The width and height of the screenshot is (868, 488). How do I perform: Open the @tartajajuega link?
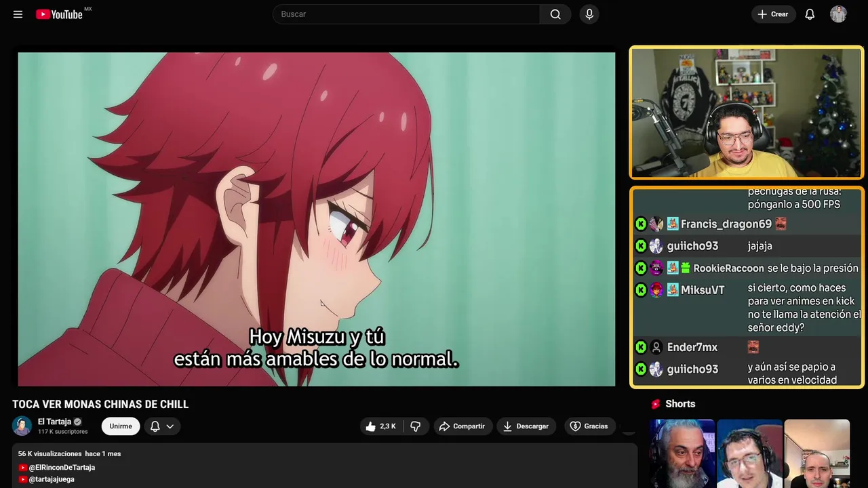52,479
